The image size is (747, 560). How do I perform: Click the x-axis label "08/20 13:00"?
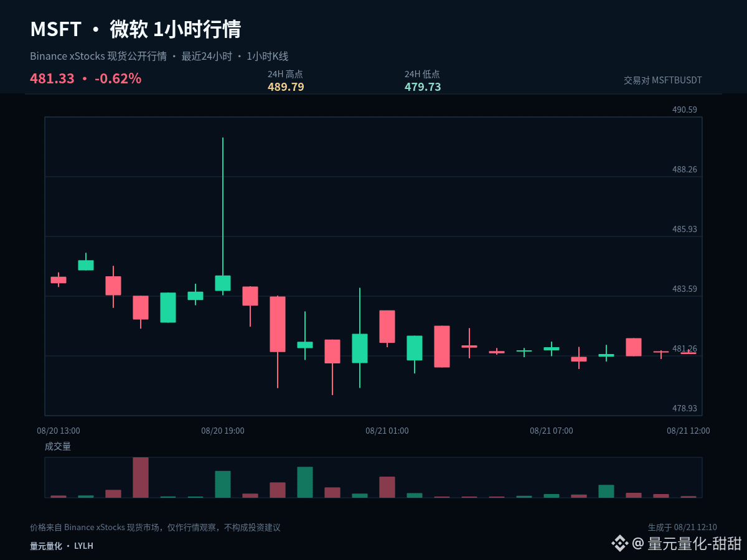(x=59, y=431)
